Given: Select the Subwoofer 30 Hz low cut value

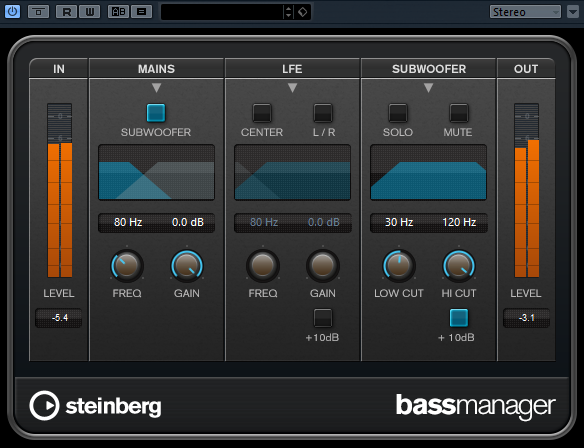Looking at the screenshot, I should [x=399, y=222].
